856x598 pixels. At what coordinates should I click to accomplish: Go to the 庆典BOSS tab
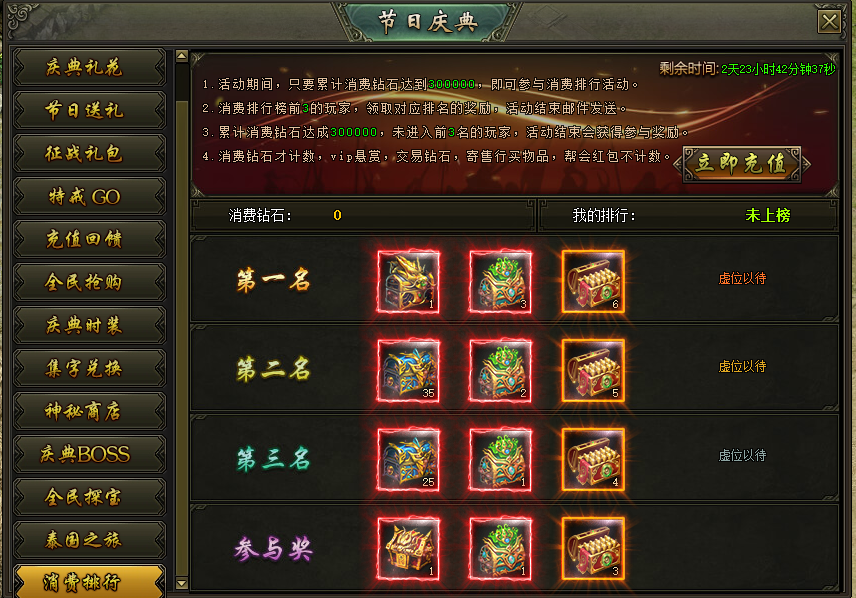coord(89,454)
